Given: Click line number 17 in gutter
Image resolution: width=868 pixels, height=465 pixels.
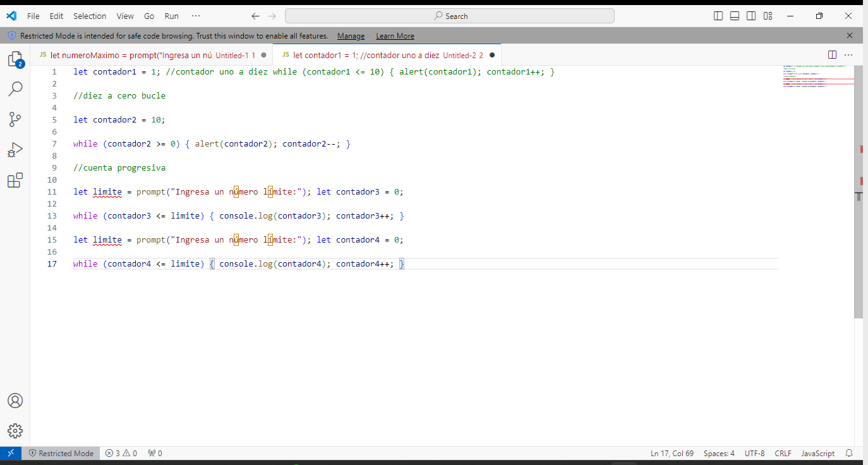Looking at the screenshot, I should point(52,263).
